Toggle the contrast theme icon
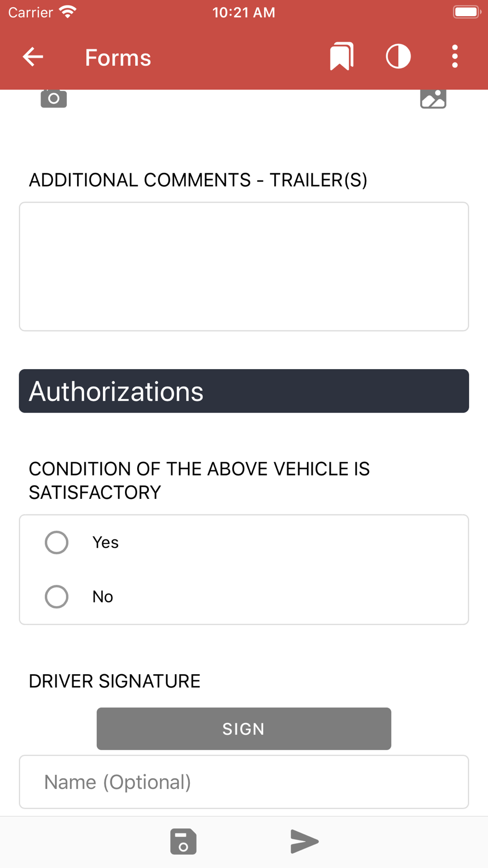 (x=398, y=57)
